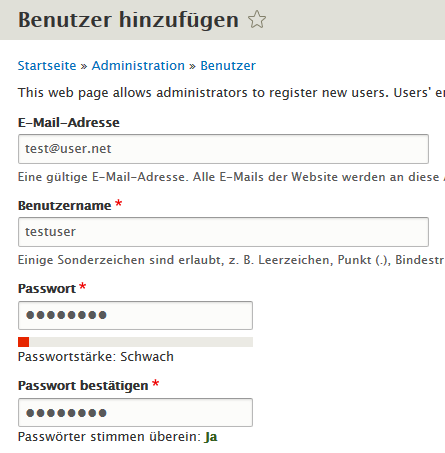
Task: Click the red asterisk after Passwort bestätigen
Action: [x=155, y=383]
